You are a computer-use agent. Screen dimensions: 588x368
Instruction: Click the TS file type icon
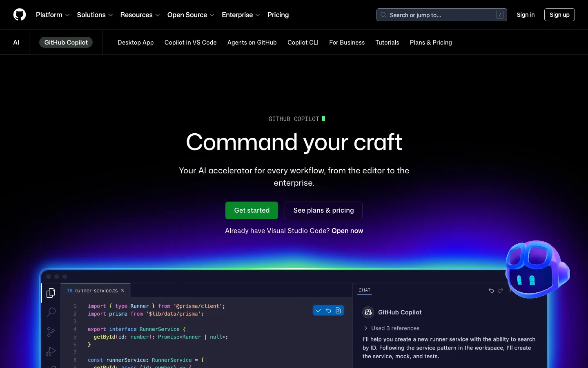click(x=70, y=291)
